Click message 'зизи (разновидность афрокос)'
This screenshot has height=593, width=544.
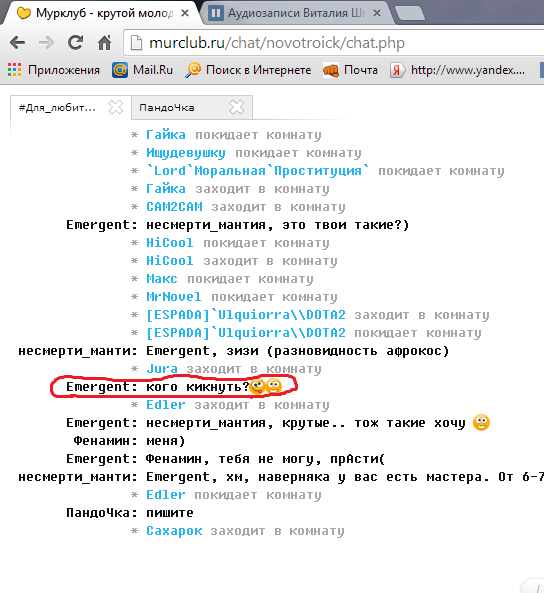click(337, 351)
